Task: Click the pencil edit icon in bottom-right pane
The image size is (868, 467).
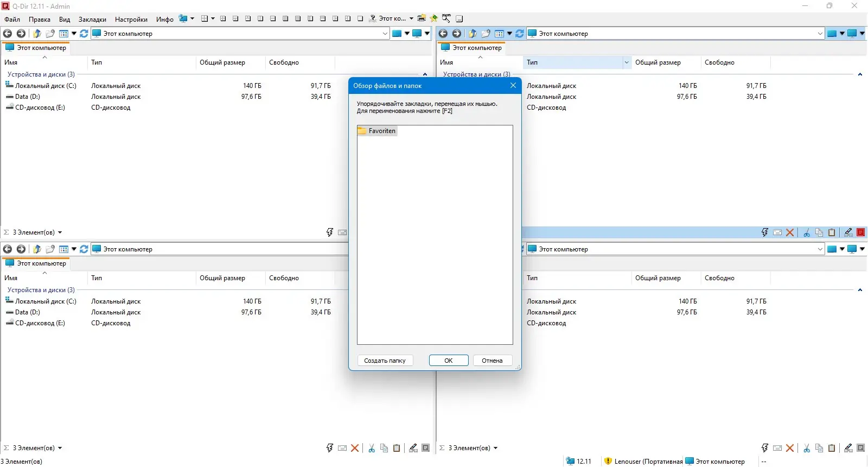Action: point(848,448)
